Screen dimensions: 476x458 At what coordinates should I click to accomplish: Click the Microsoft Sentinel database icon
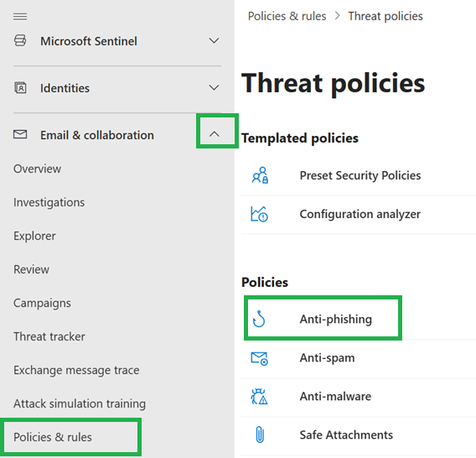point(20,40)
